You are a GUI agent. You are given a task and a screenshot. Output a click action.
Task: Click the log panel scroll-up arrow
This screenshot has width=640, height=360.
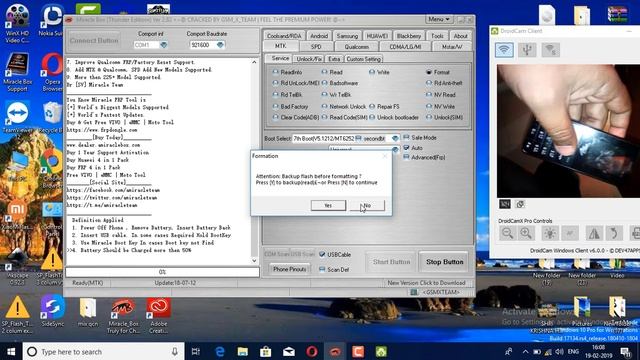254,62
